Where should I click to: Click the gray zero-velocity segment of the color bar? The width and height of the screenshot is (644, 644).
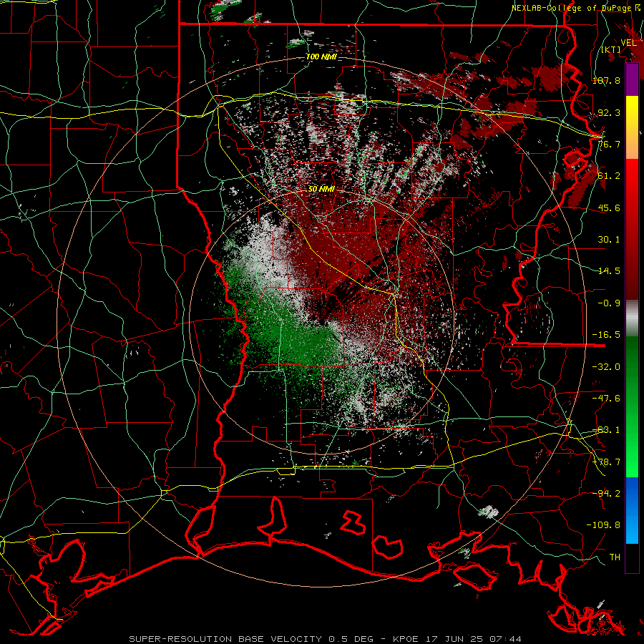pyautogui.click(x=632, y=318)
